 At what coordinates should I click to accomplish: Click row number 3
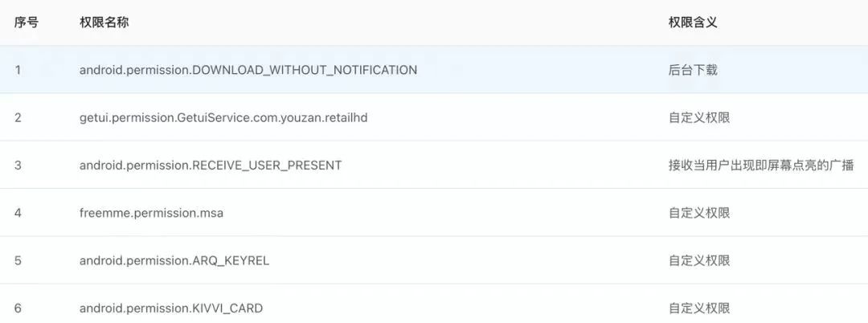(x=18, y=166)
